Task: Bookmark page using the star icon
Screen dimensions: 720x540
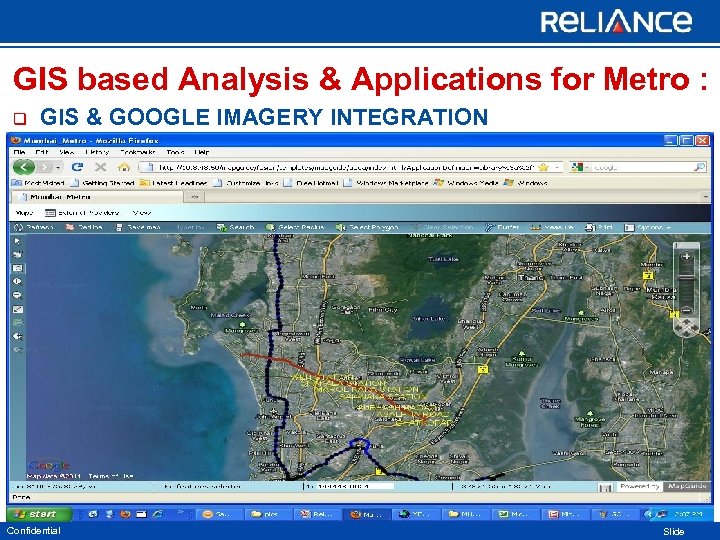Action: pos(544,167)
